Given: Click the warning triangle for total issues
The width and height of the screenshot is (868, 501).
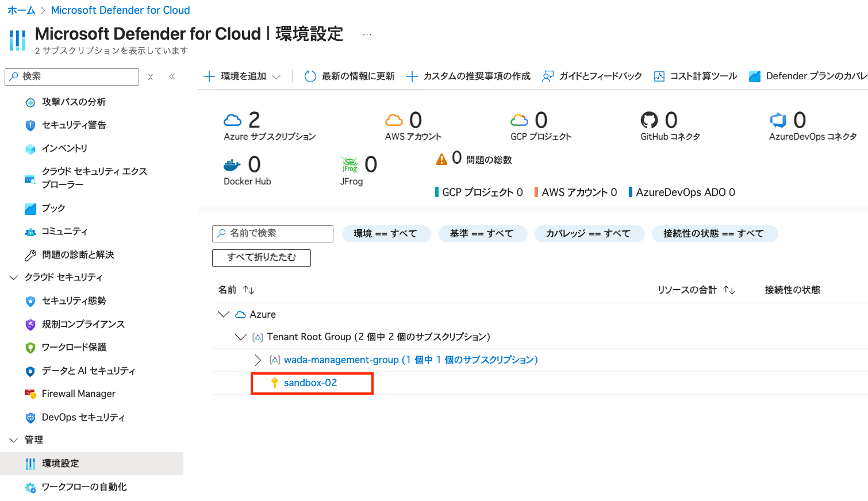Looking at the screenshot, I should coord(441,159).
